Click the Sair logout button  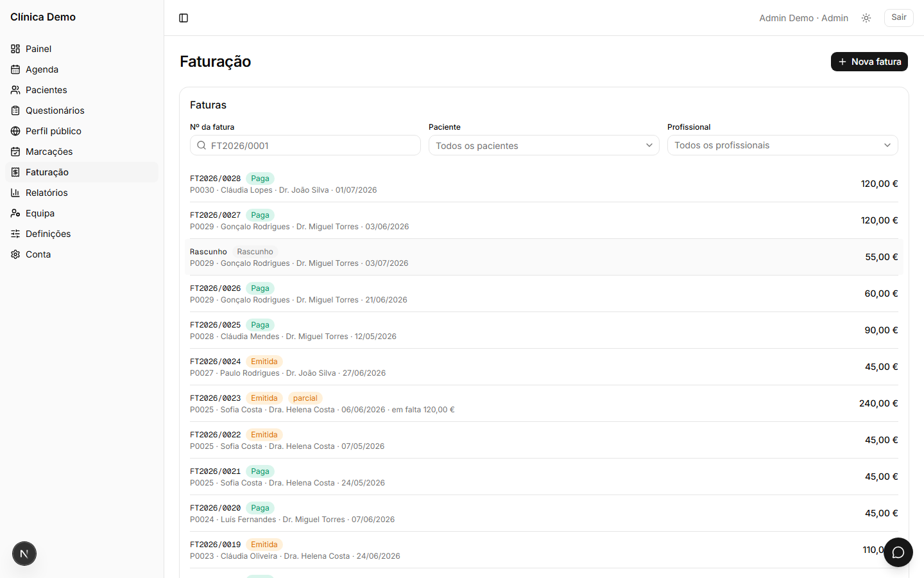[x=899, y=17]
